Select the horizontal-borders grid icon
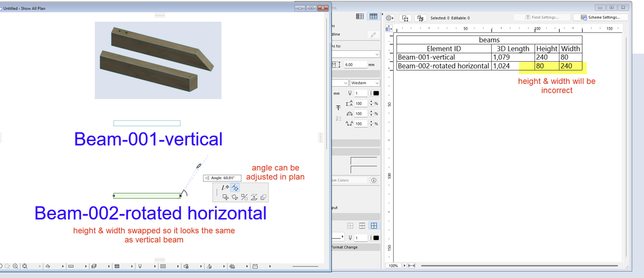This screenshot has width=644, height=278. click(362, 225)
